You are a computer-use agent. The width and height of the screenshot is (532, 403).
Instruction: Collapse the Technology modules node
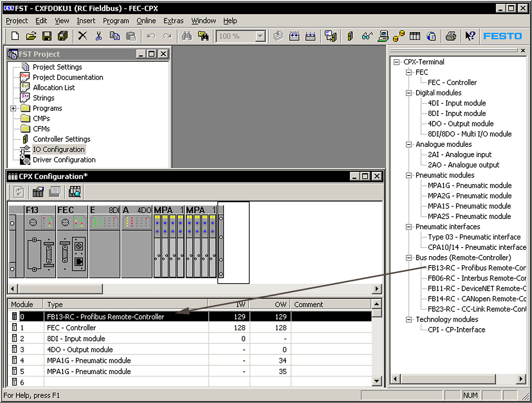(409, 319)
